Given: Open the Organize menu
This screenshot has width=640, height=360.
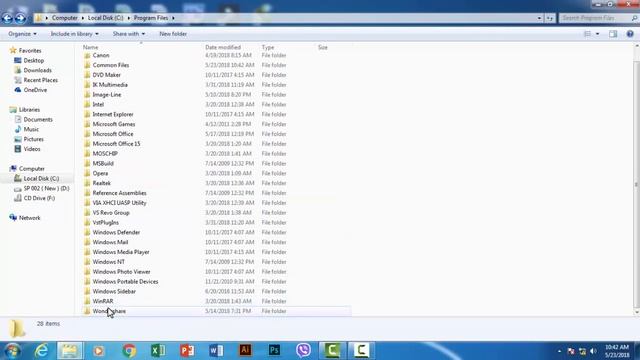Looking at the screenshot, I should [22, 34].
